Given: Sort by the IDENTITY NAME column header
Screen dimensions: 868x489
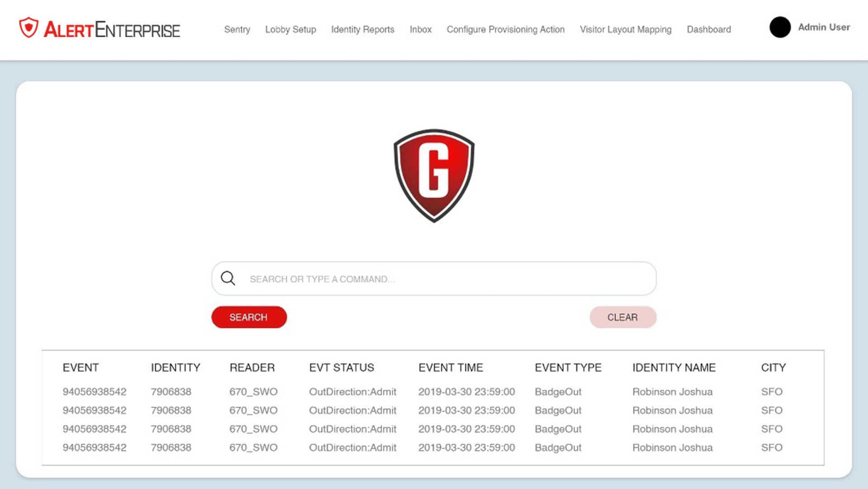Looking at the screenshot, I should tap(674, 367).
